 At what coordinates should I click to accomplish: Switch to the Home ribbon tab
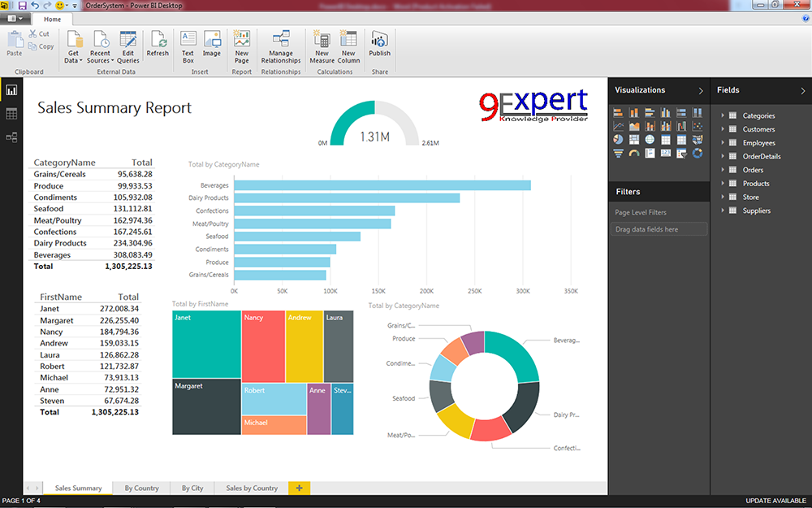pos(52,20)
